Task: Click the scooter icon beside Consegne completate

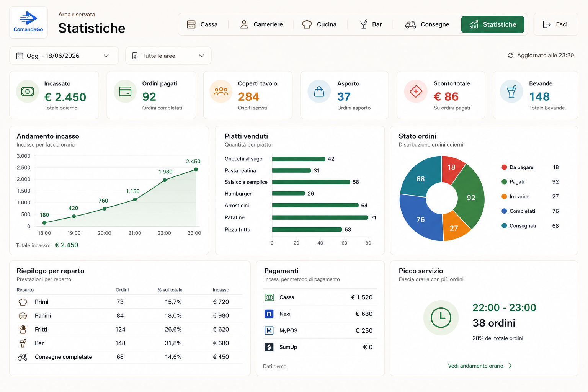Action: pyautogui.click(x=23, y=357)
